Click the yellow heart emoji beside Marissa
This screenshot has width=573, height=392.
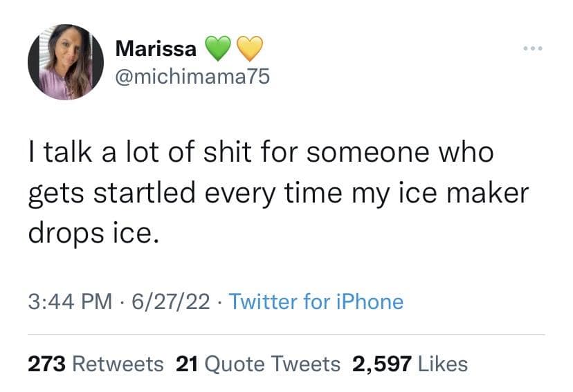pos(249,48)
